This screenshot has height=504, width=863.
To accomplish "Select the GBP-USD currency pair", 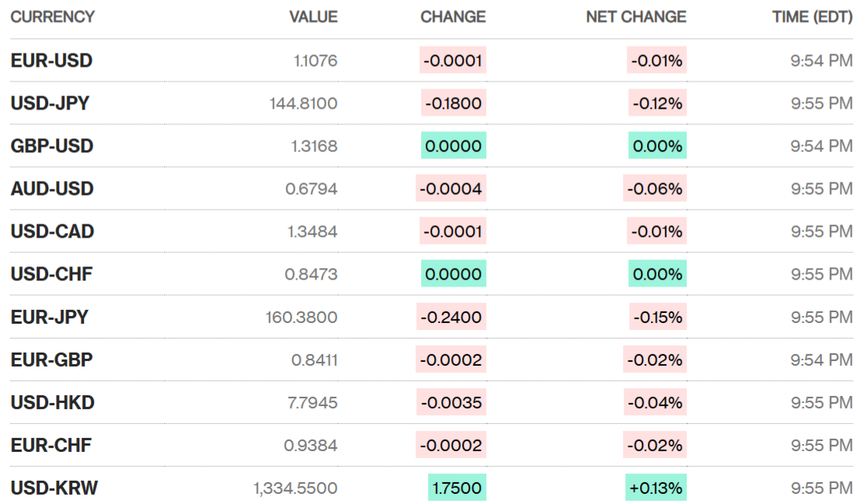I will click(52, 146).
